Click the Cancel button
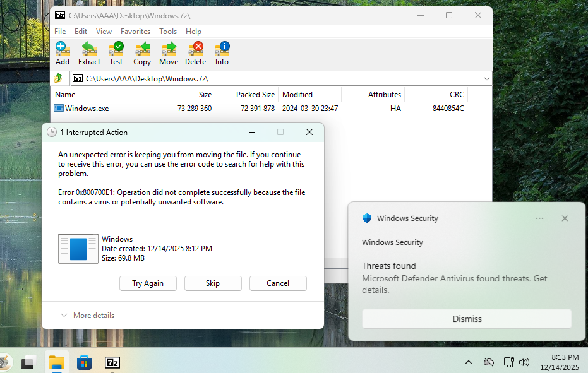 tap(278, 283)
